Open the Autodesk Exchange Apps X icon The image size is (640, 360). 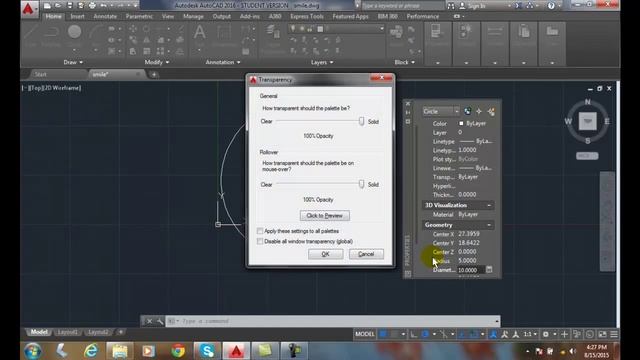pos(518,6)
